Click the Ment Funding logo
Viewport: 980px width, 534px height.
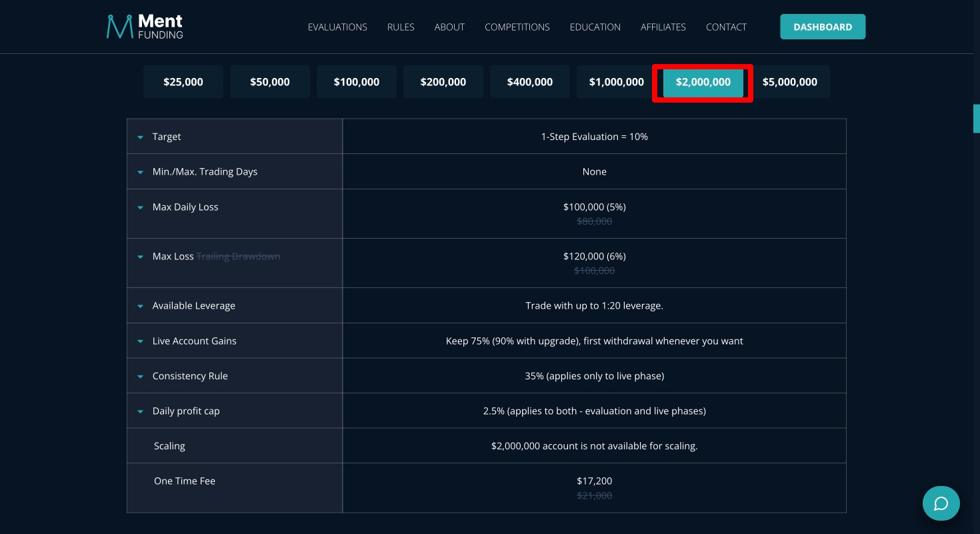coord(145,27)
